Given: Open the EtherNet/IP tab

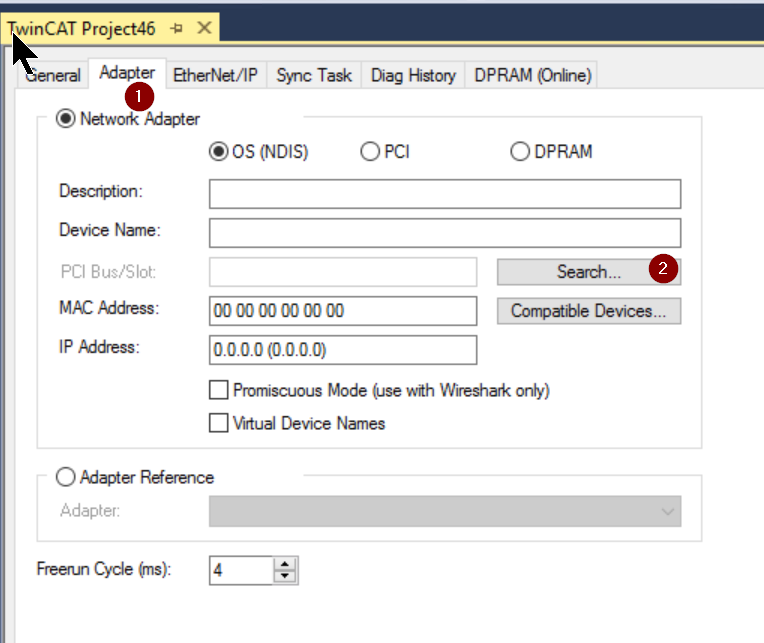Looking at the screenshot, I should (x=215, y=76).
